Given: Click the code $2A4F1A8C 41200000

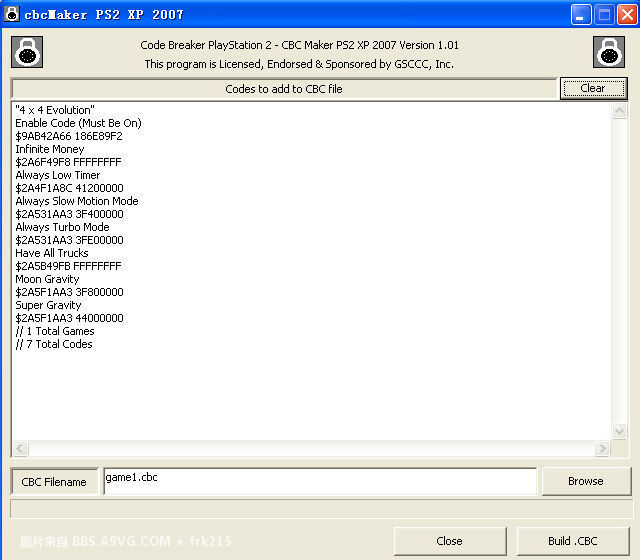Looking at the screenshot, I should (x=69, y=188).
